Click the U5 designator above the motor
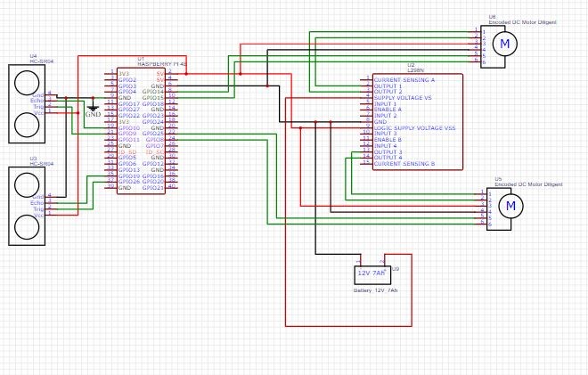 pos(498,179)
